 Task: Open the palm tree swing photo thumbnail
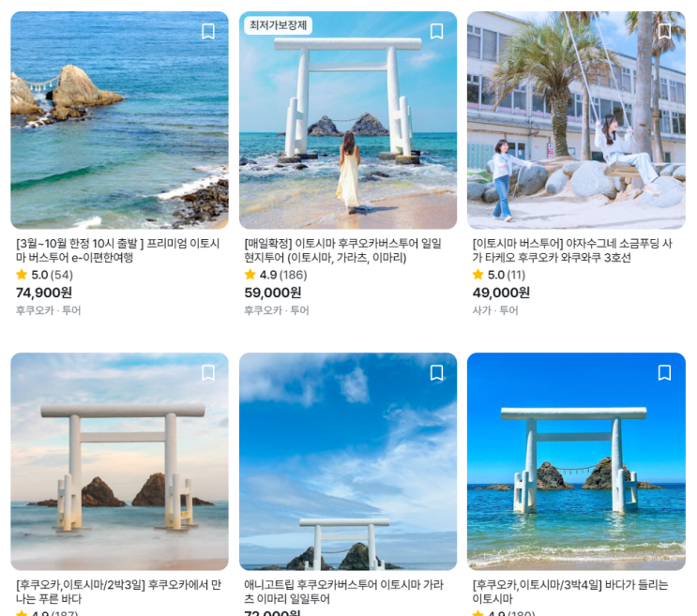(x=576, y=120)
